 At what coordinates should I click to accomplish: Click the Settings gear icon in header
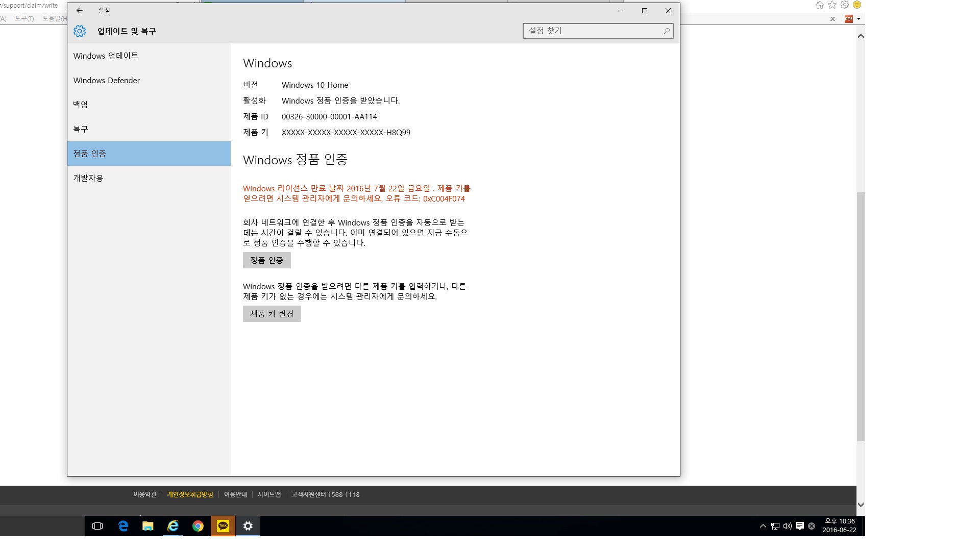(80, 31)
